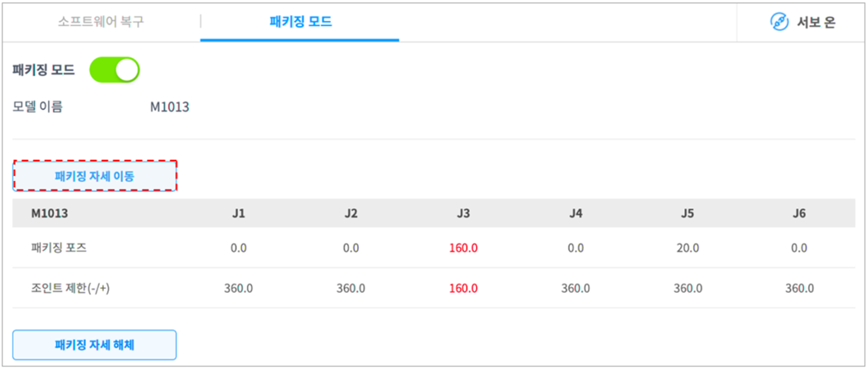This screenshot has width=868, height=370.
Task: Click the J6 joint limit value 360.0
Action: coord(799,288)
